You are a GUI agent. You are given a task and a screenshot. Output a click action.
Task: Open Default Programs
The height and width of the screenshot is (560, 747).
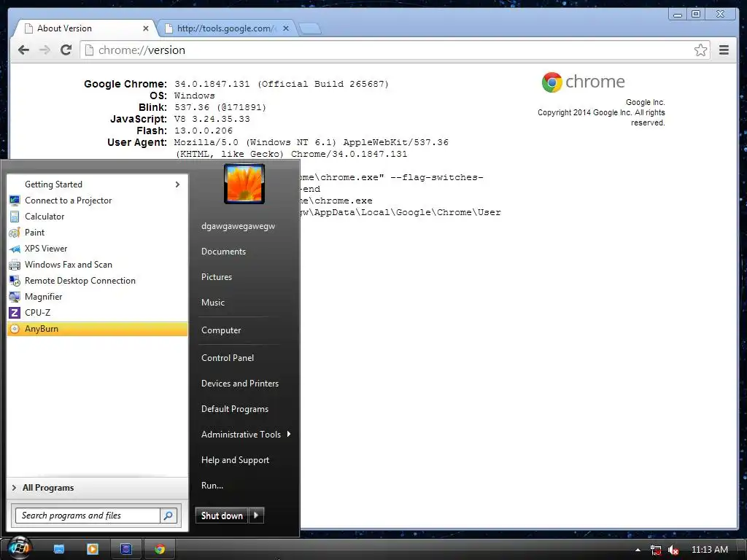[x=235, y=409]
